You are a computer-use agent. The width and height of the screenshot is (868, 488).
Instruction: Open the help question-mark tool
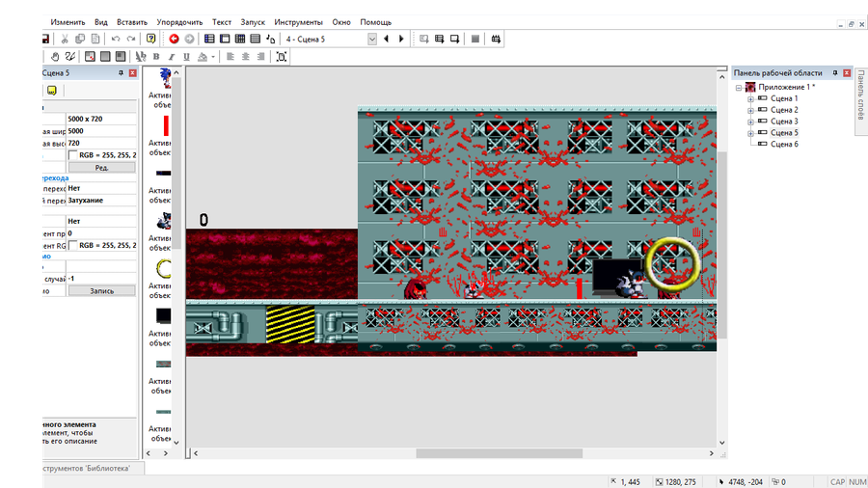(x=150, y=39)
